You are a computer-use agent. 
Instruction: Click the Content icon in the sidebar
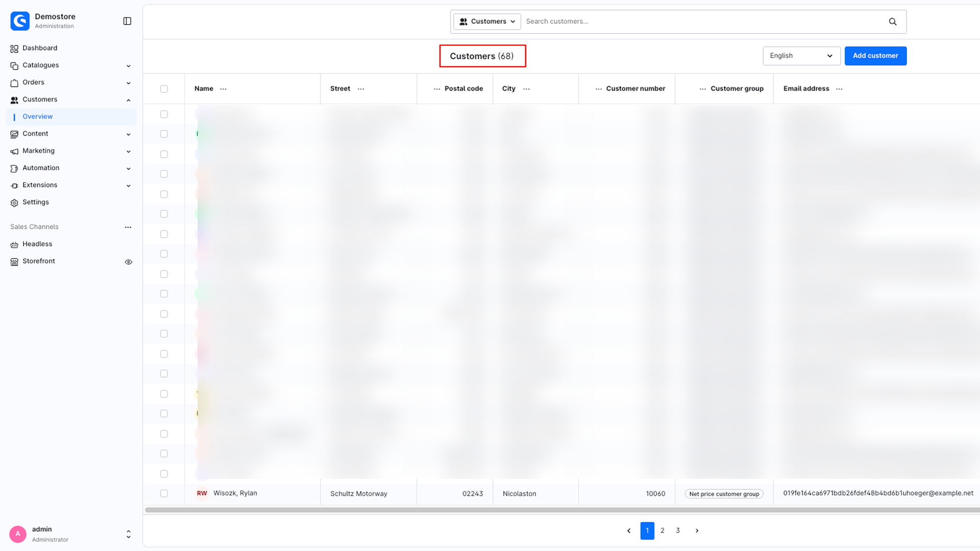pos(14,134)
